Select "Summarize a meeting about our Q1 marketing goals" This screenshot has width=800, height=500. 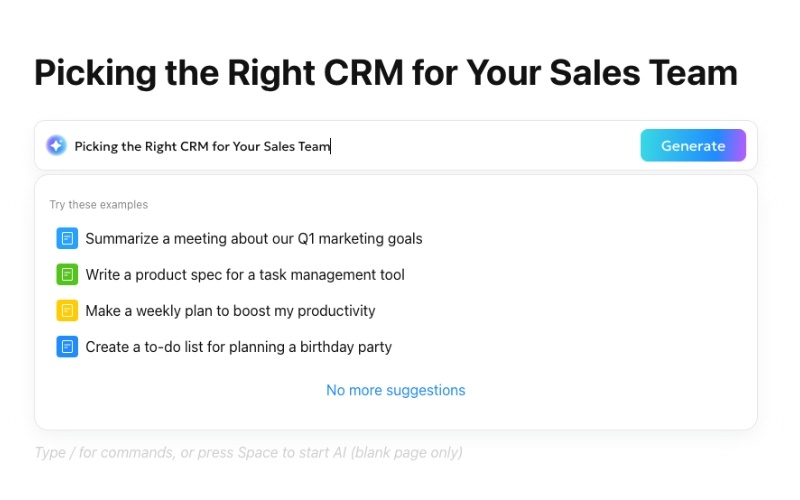(x=254, y=239)
